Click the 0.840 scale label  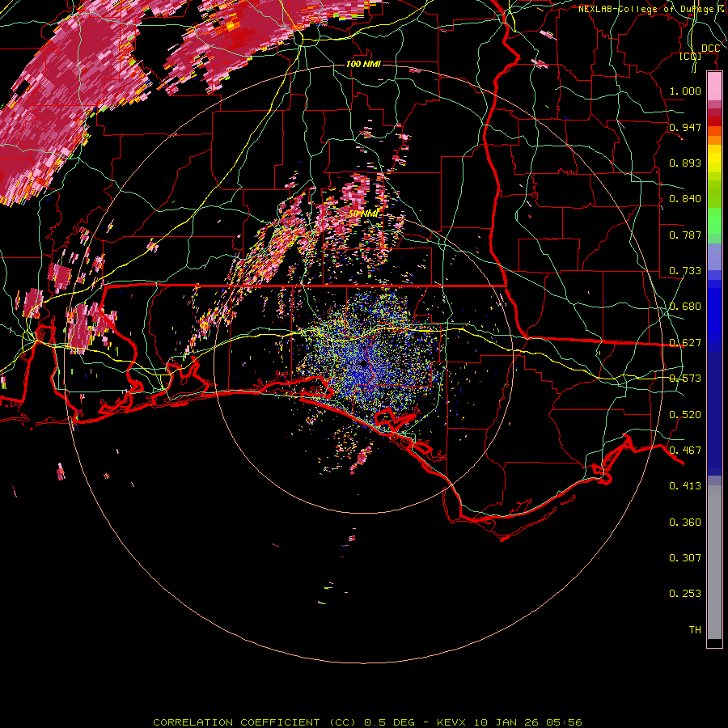pos(685,199)
